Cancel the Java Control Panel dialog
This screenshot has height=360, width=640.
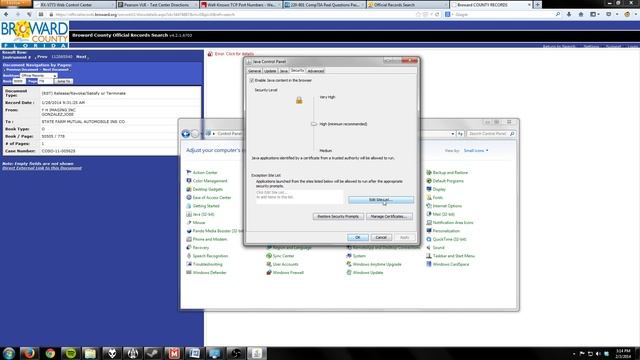pyautogui.click(x=381, y=237)
